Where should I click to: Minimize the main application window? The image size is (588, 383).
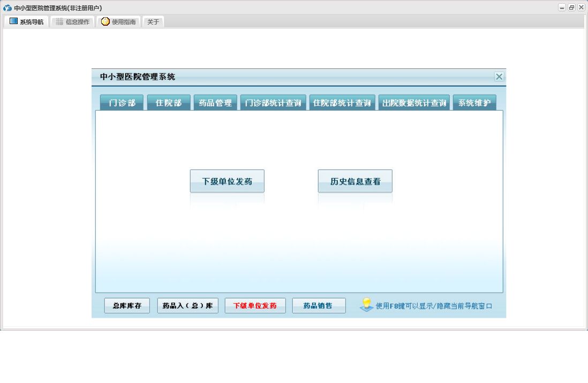pyautogui.click(x=562, y=7)
